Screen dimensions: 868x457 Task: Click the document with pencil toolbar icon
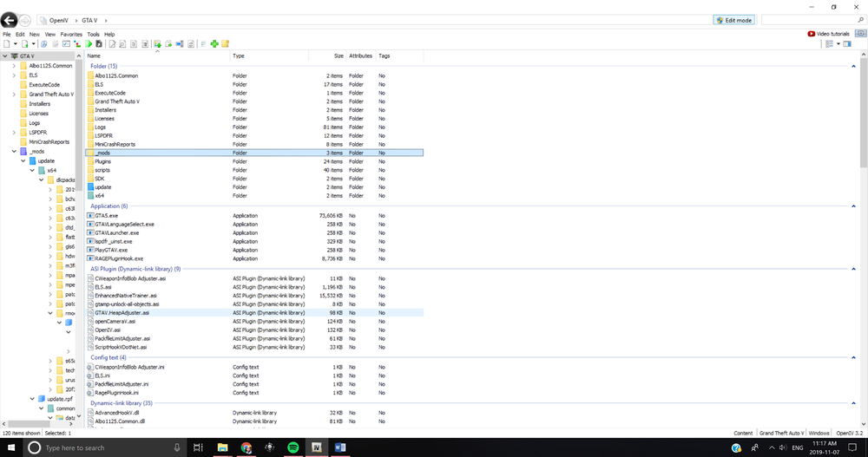pos(112,43)
